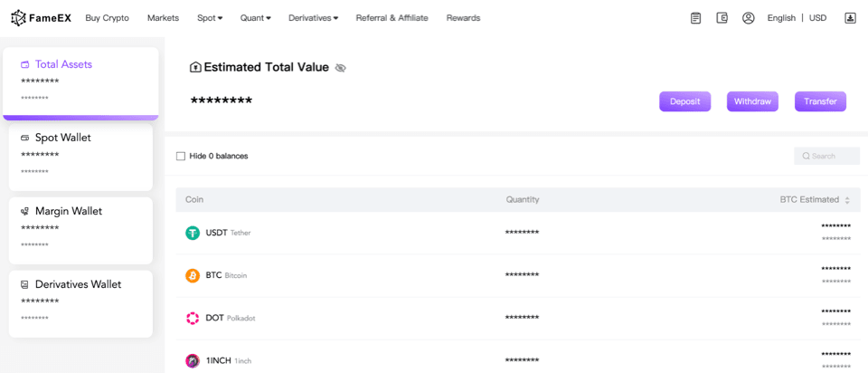This screenshot has height=373, width=868.
Task: Toggle balance visibility eye icon
Action: click(341, 68)
